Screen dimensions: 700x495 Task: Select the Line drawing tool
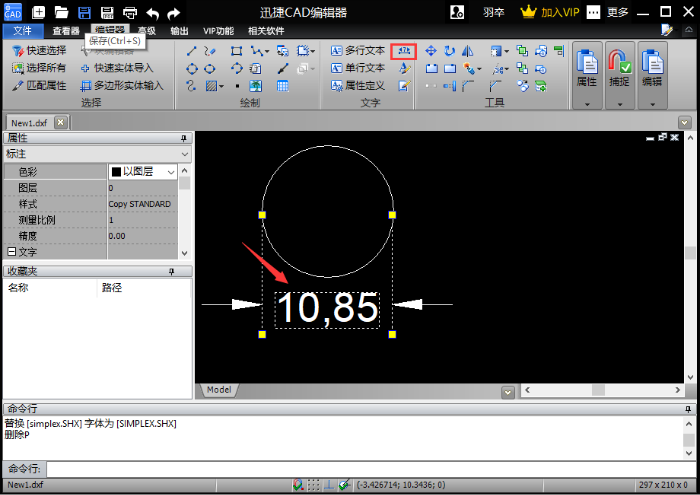click(192, 51)
